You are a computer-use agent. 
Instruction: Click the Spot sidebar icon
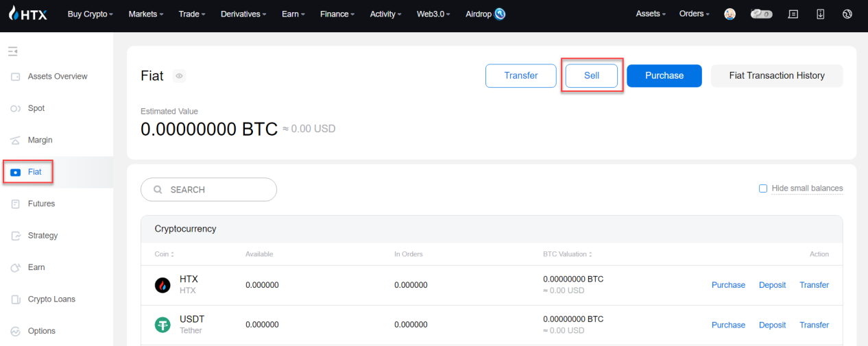coord(15,108)
